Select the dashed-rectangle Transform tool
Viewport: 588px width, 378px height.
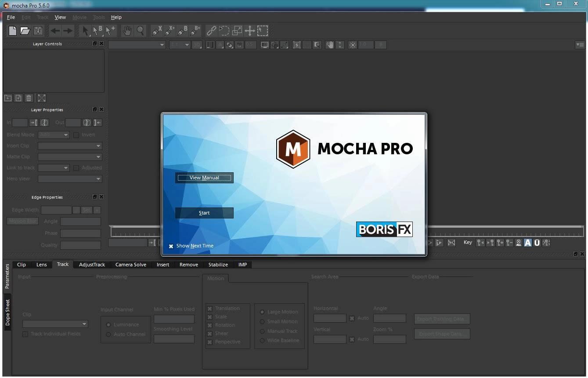[263, 31]
